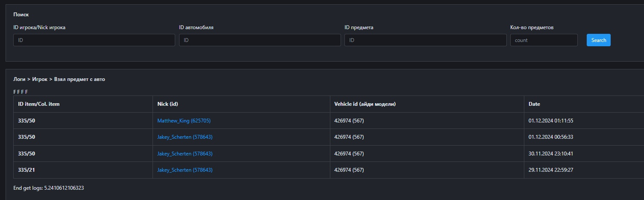Focus the ID игрока/Nick игрока input field

pyautogui.click(x=94, y=40)
